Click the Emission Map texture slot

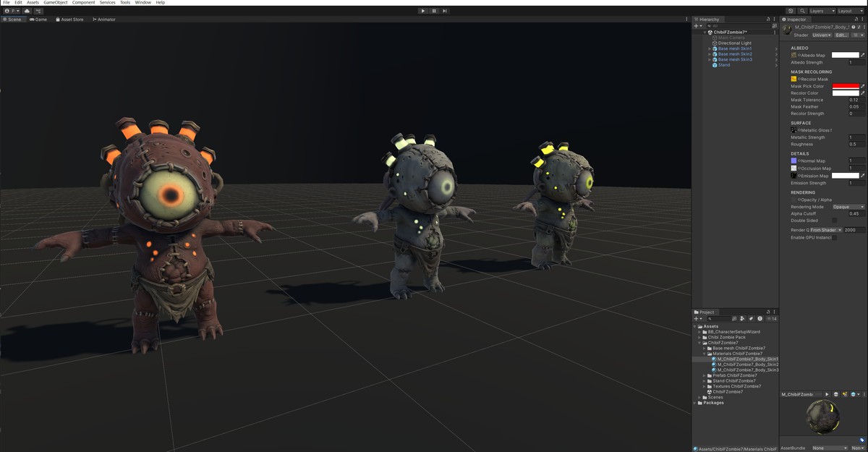793,176
